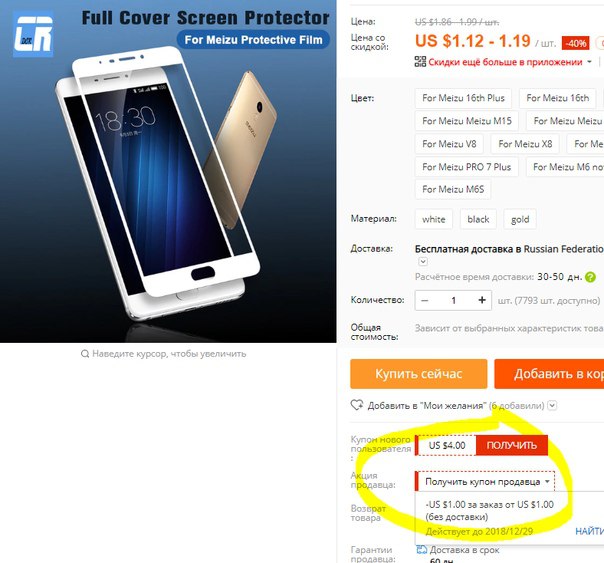
Task: Click the QR code icon for app discounts
Action: point(420,62)
